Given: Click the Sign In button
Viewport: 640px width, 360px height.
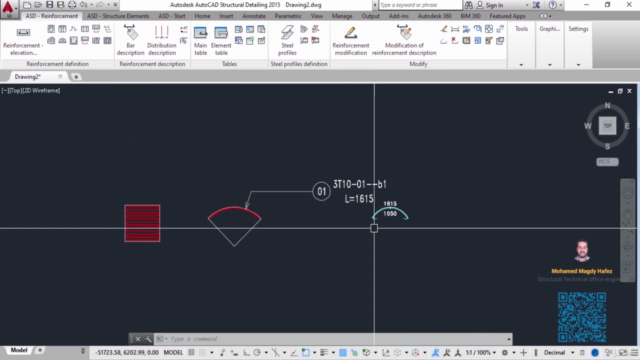Looking at the screenshot, I should 490,5.
